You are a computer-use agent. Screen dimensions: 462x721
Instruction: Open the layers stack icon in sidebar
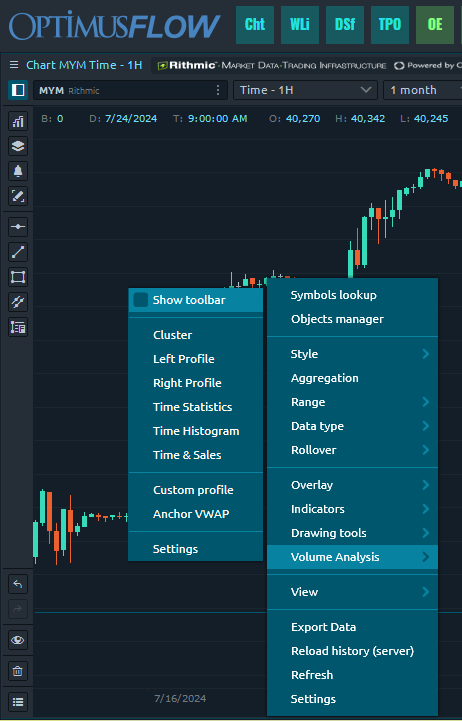click(18, 146)
